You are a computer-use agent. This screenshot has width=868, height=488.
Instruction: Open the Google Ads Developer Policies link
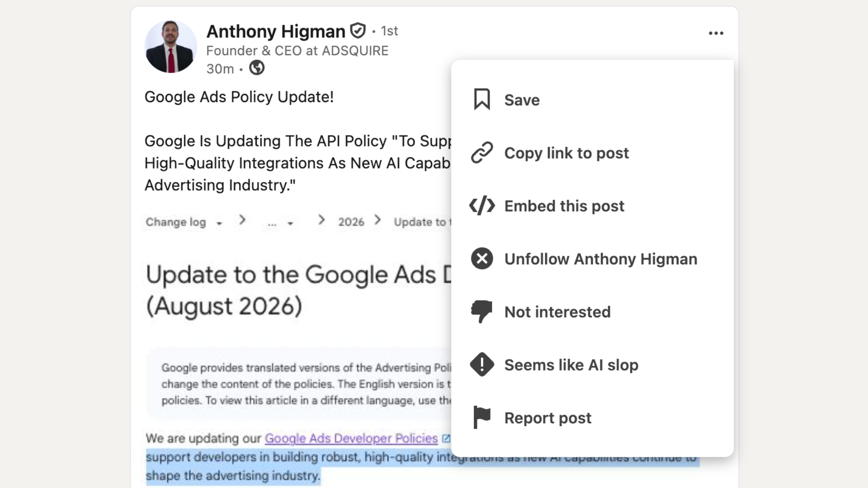351,438
